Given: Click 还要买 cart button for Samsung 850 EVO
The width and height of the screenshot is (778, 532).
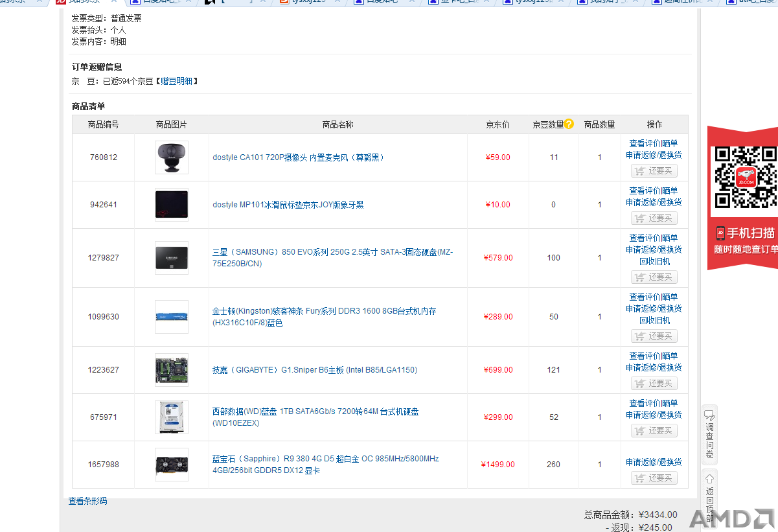Looking at the screenshot, I should click(654, 277).
